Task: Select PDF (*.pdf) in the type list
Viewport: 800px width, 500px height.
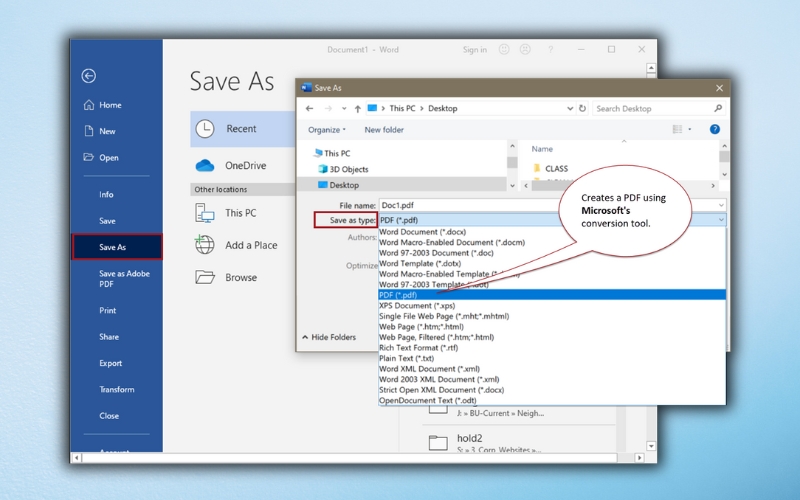Action: point(552,295)
